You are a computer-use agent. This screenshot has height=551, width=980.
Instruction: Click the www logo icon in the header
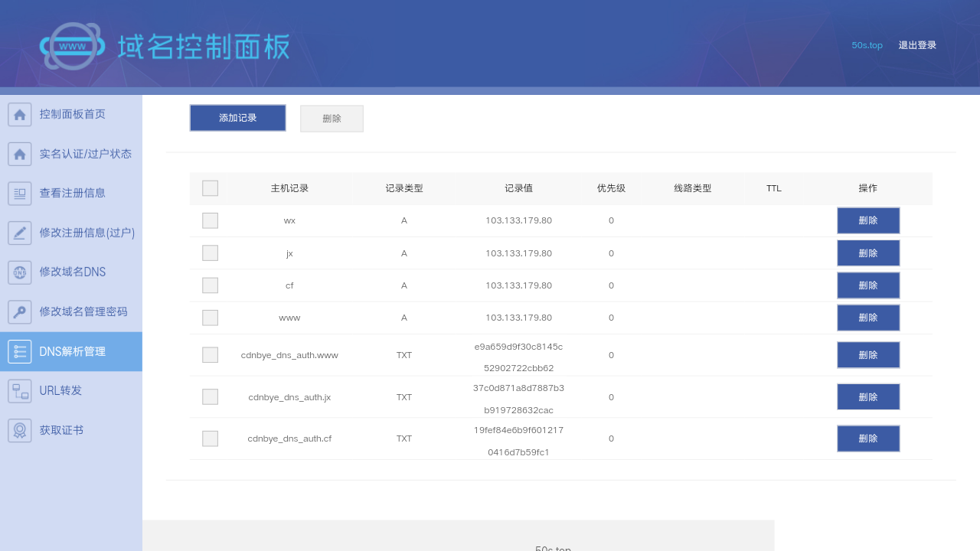[x=73, y=46]
